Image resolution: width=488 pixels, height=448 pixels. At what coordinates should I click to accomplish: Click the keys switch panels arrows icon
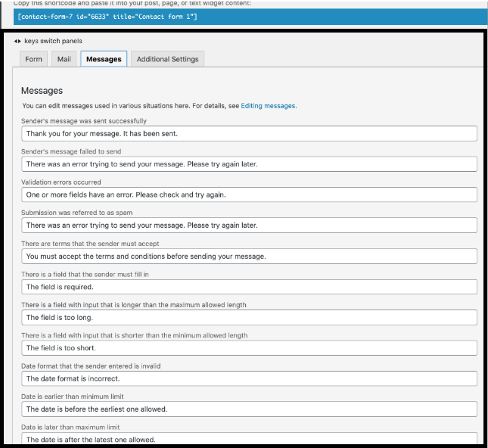pos(17,41)
